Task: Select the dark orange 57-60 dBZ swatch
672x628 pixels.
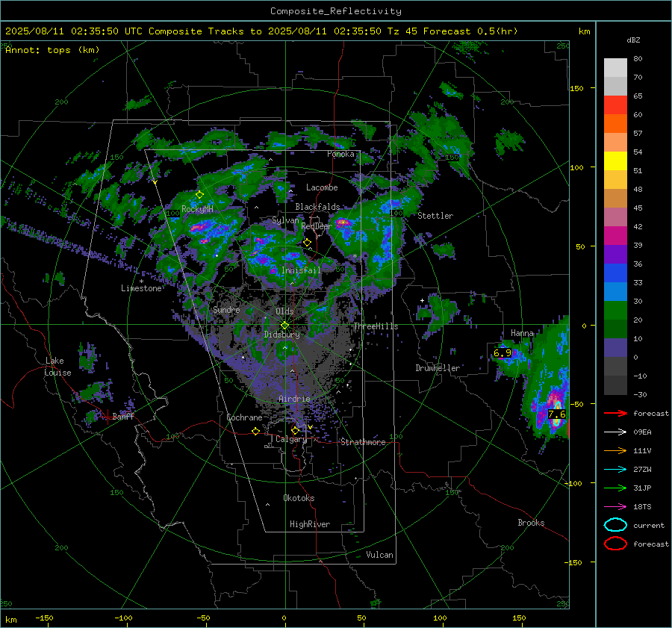Action: 615,123
